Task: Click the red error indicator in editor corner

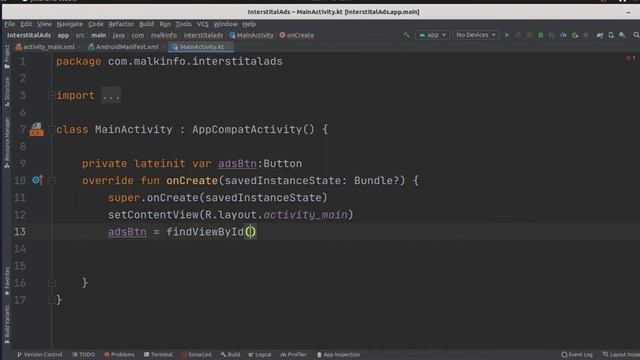Action: click(x=631, y=58)
